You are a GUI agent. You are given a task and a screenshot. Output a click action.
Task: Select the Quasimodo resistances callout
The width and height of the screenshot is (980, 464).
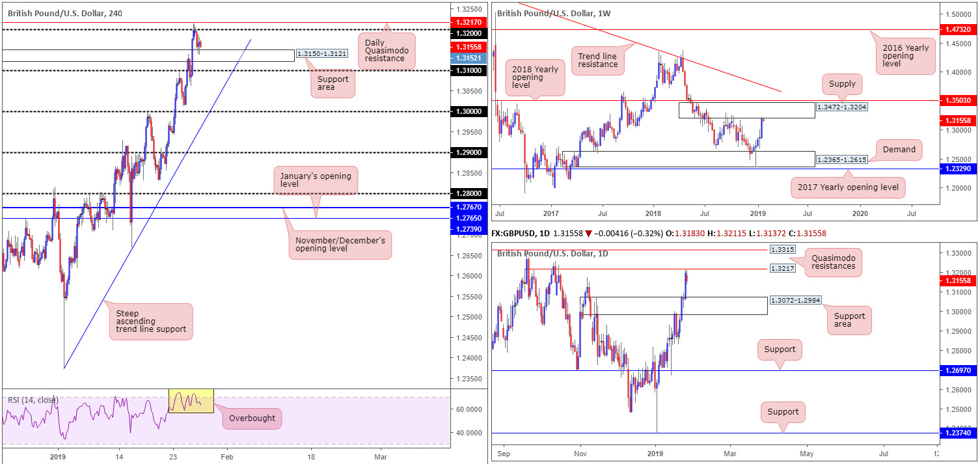coord(833,262)
